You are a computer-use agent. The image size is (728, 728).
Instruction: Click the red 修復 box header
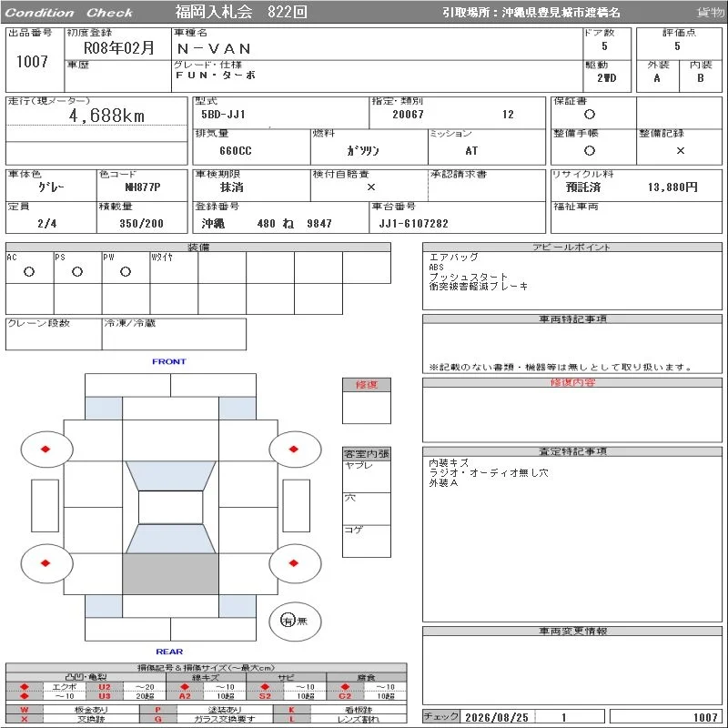[367, 384]
